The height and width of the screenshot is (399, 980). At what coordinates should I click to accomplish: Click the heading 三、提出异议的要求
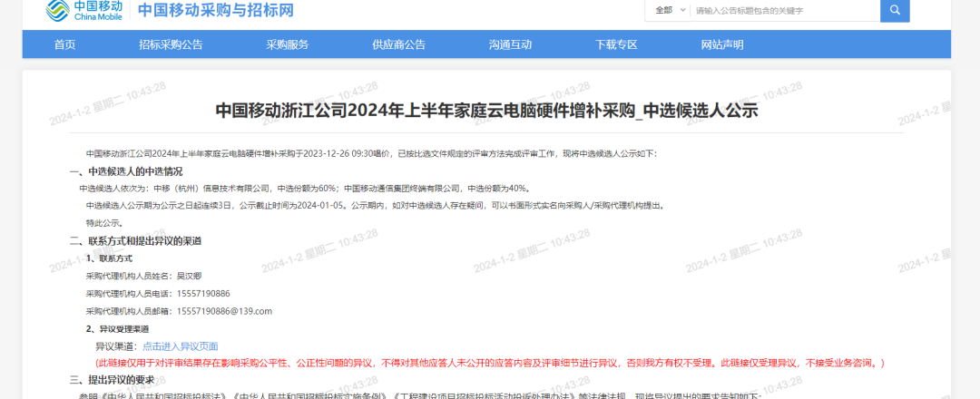pos(114,380)
